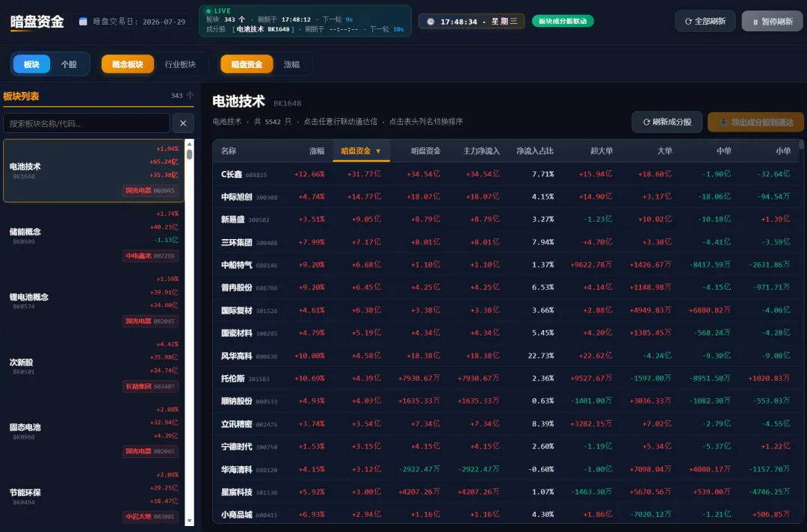807x532 pixels.
Task: Sort table by 名称 column header
Action: pyautogui.click(x=229, y=151)
